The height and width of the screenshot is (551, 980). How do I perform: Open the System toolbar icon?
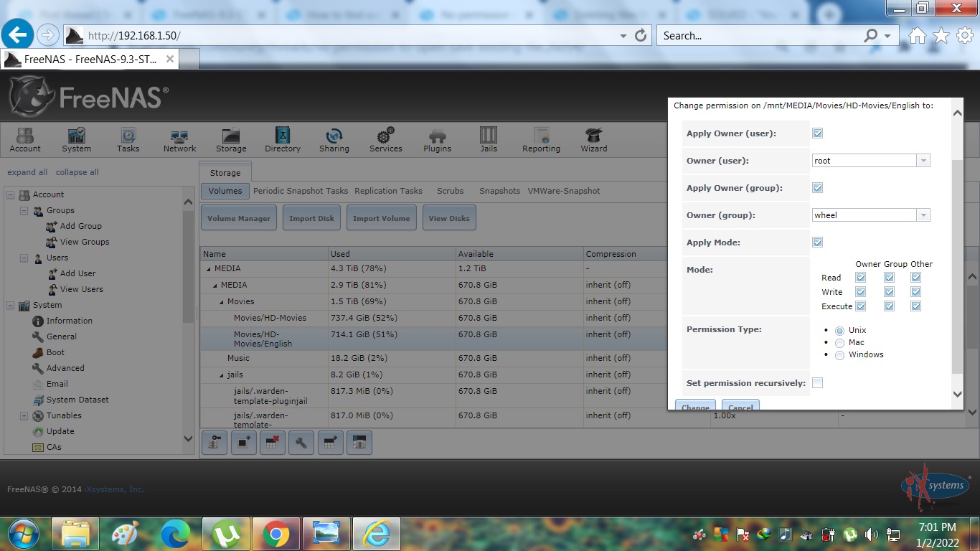(x=76, y=140)
